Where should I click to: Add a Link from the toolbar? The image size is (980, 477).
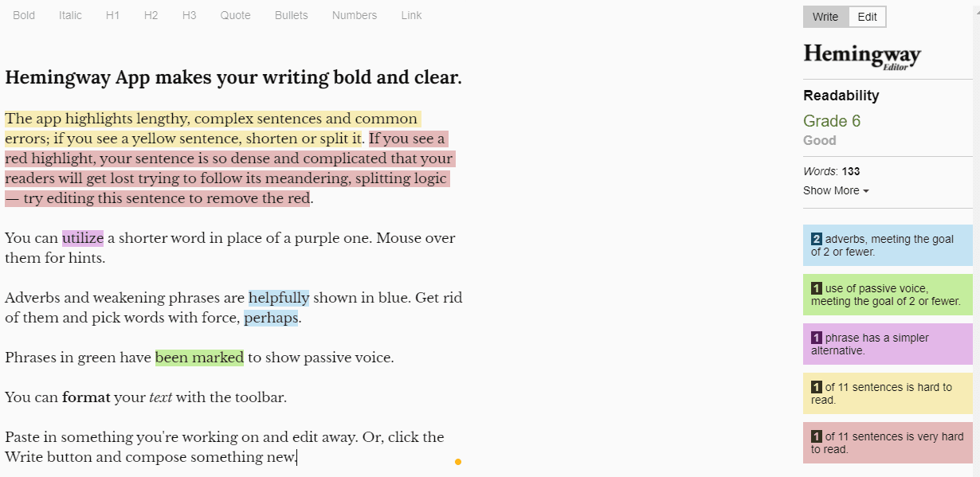412,15
